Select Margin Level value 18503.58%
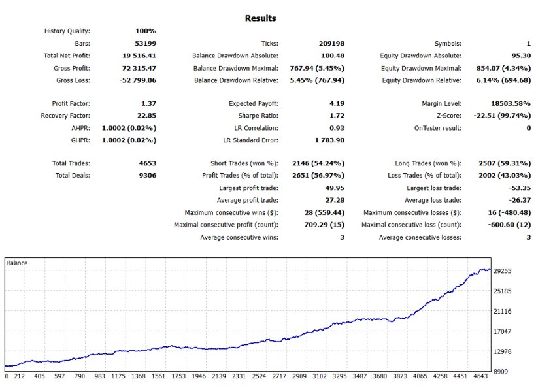The image size is (536, 392). (511, 103)
